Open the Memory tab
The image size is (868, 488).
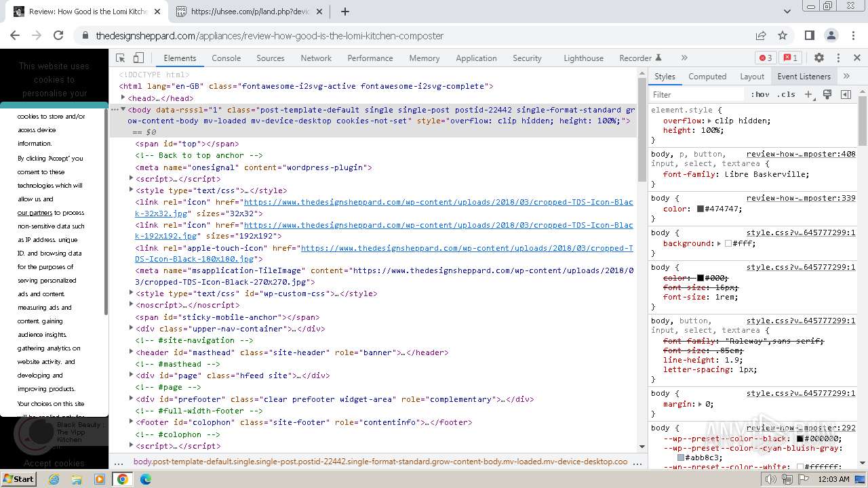425,58
